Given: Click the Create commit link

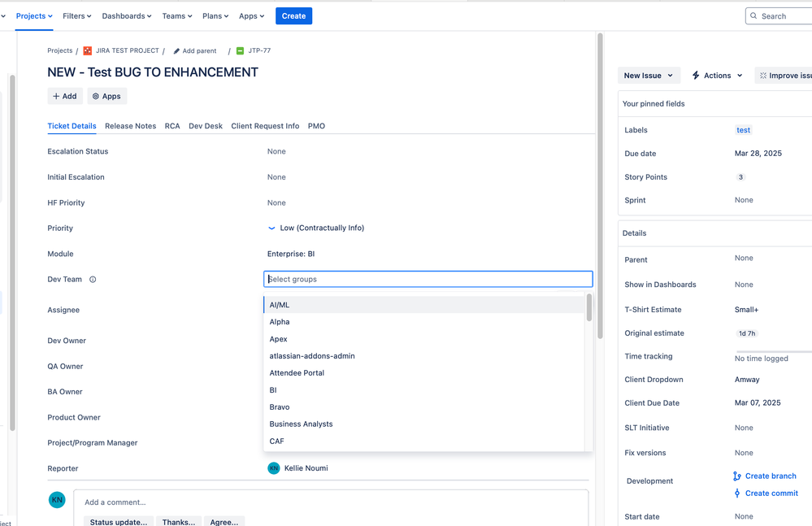Looking at the screenshot, I should pos(771,493).
